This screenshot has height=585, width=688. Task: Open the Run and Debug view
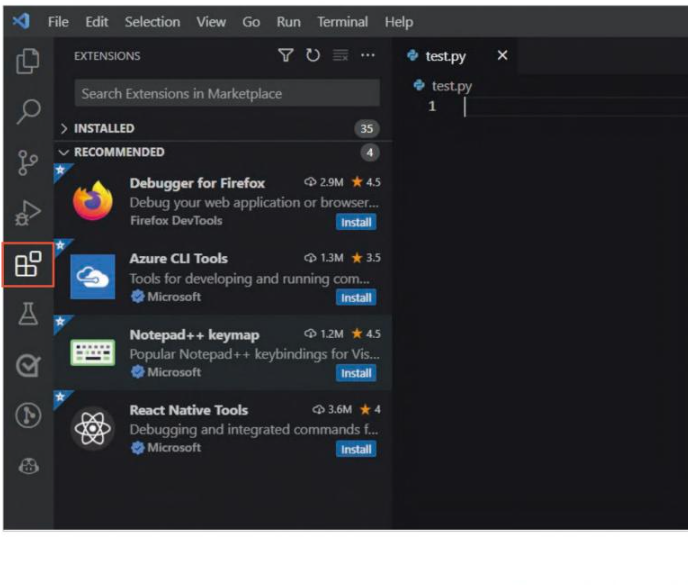(x=28, y=213)
